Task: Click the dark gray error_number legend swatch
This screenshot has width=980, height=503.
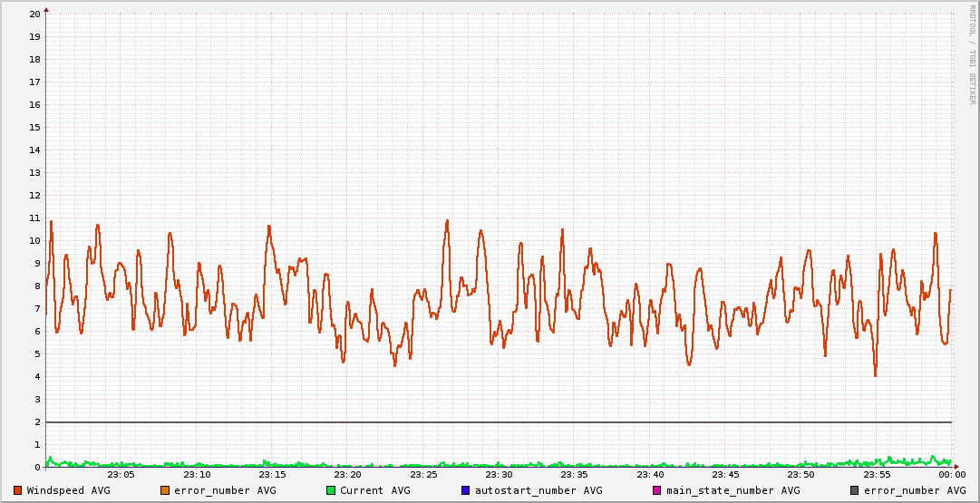Action: (x=855, y=490)
